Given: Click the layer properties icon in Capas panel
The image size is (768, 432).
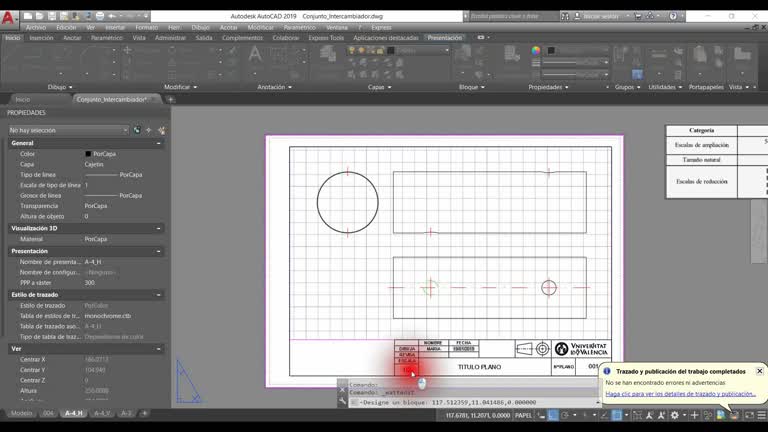Looking at the screenshot, I should [328, 53].
